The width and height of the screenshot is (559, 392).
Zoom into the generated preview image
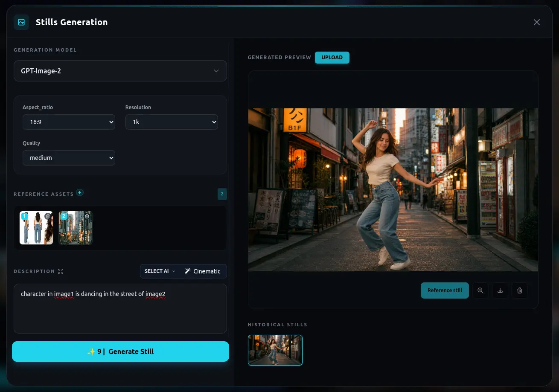click(x=480, y=290)
